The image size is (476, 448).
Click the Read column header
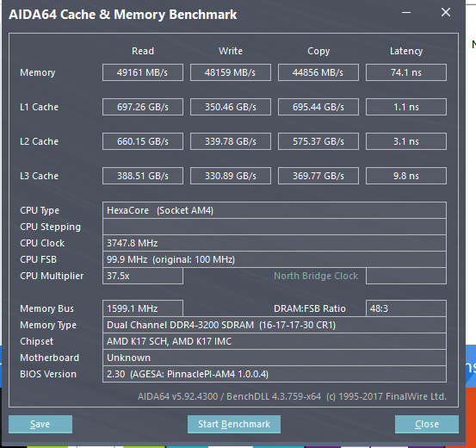click(143, 51)
